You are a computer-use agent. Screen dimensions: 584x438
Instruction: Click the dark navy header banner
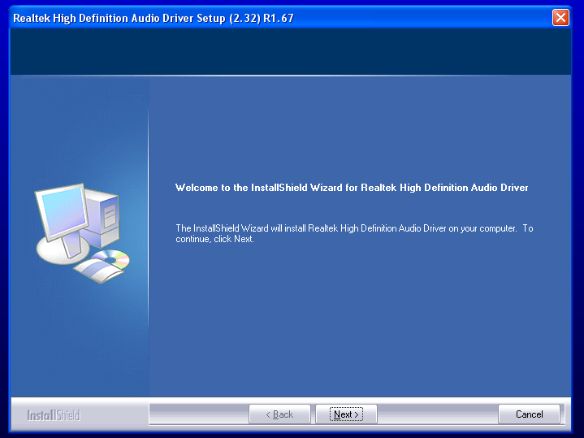291,52
